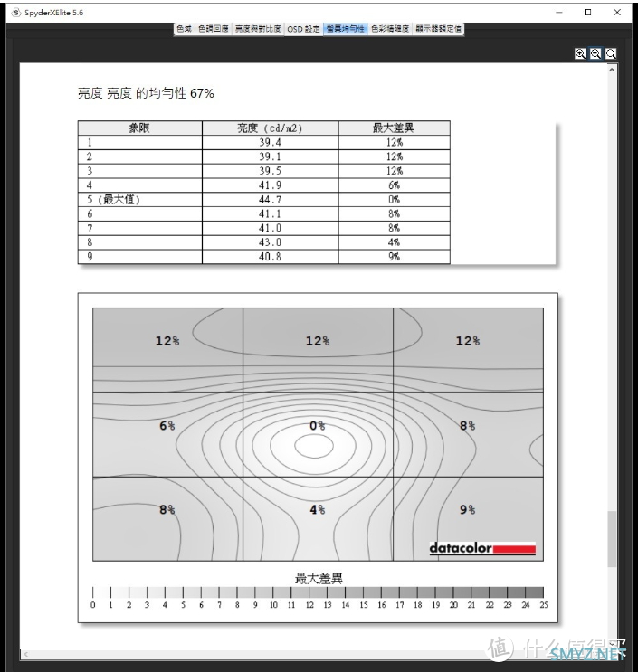The image size is (638, 672).
Task: Click the 9% cell in quadrant 9 row
Action: (394, 256)
